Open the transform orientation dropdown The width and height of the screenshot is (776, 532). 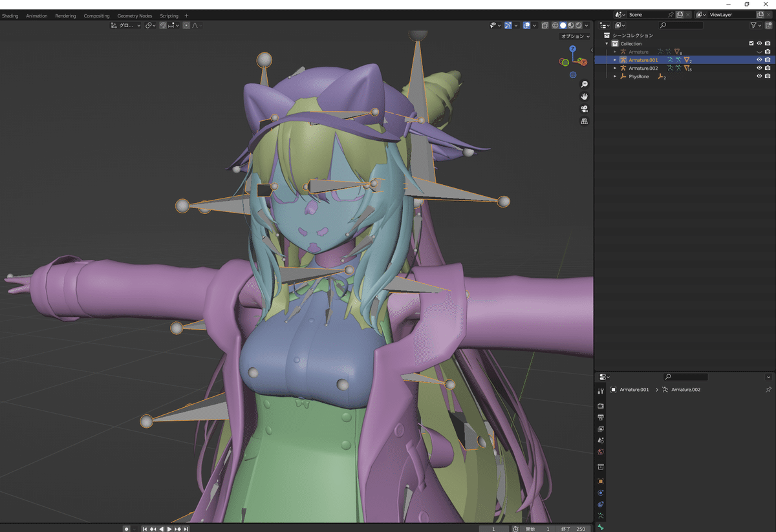coord(125,25)
